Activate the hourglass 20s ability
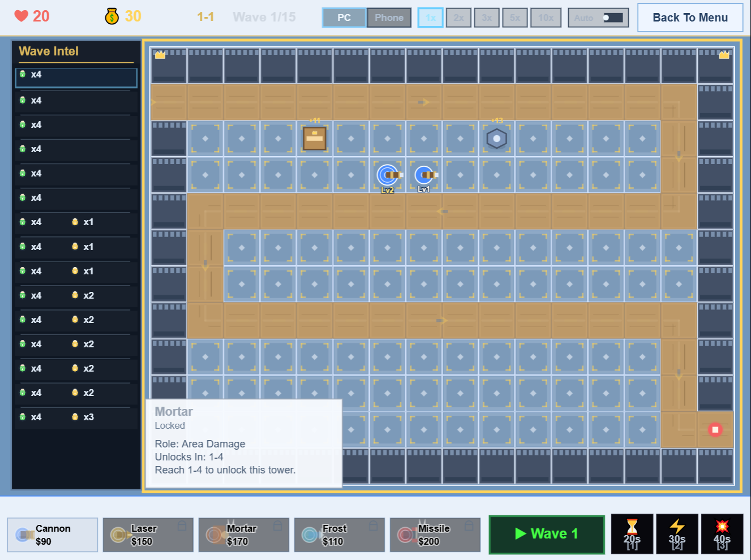The height and width of the screenshot is (560, 751). tap(632, 534)
